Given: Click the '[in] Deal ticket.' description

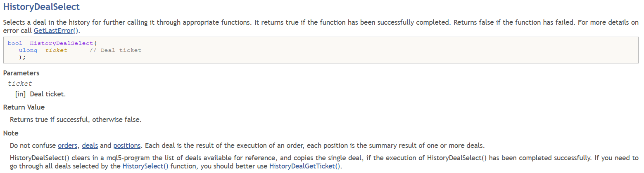Looking at the screenshot, I should tap(40, 94).
